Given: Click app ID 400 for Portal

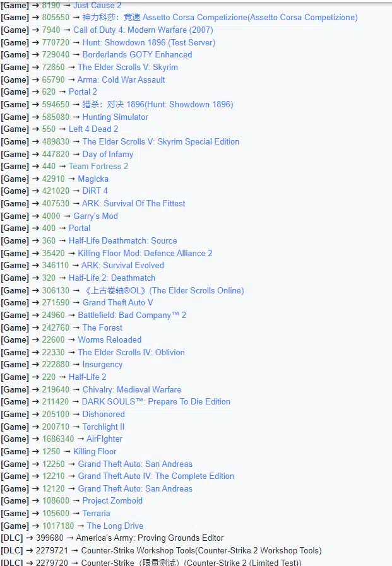Looking at the screenshot, I should [49, 228].
